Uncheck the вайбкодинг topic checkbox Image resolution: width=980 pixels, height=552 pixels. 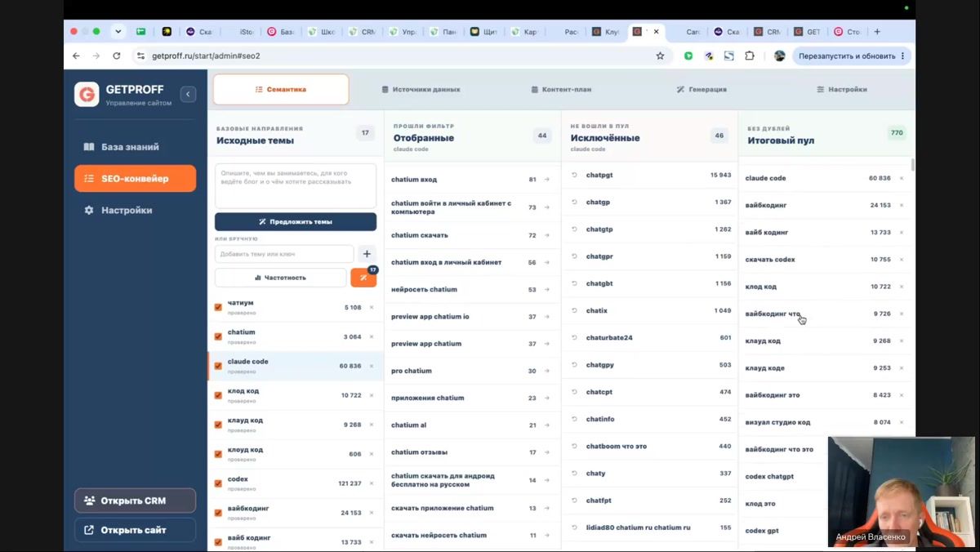click(x=218, y=513)
